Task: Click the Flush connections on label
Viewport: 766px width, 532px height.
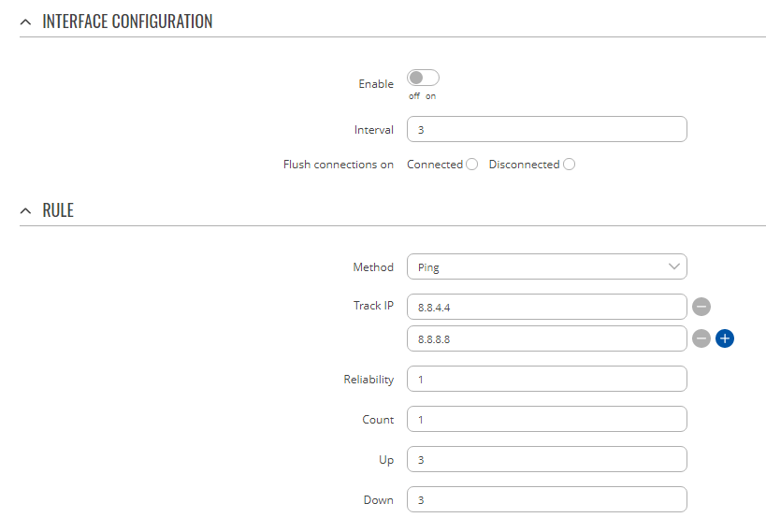Action: pos(339,165)
